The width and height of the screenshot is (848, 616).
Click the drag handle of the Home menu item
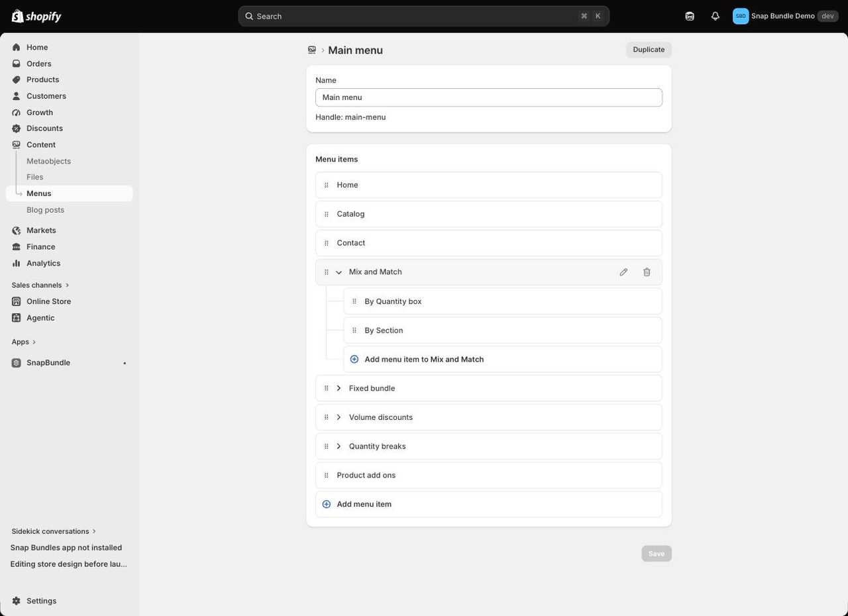(x=327, y=185)
